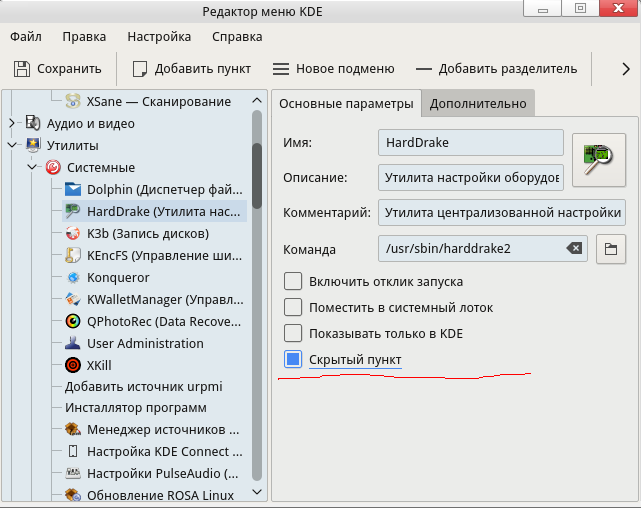
Task: Uncheck the hidden entry checkbox
Action: [293, 360]
